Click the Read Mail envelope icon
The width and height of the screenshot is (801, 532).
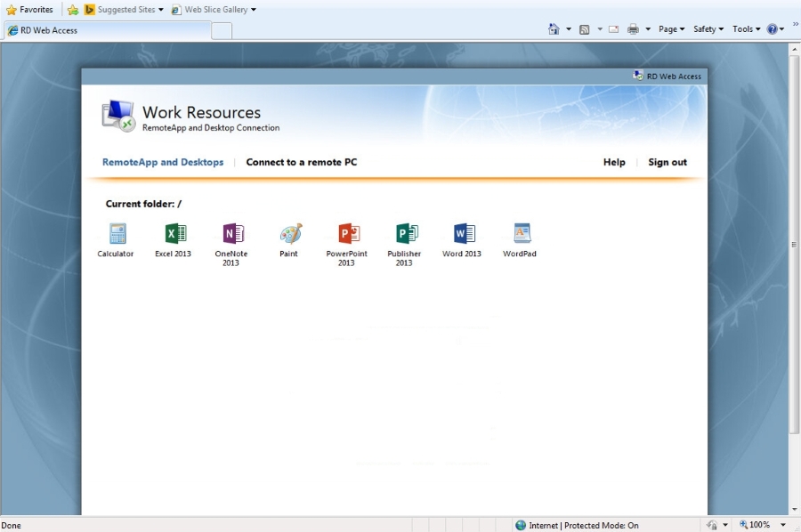pos(613,29)
